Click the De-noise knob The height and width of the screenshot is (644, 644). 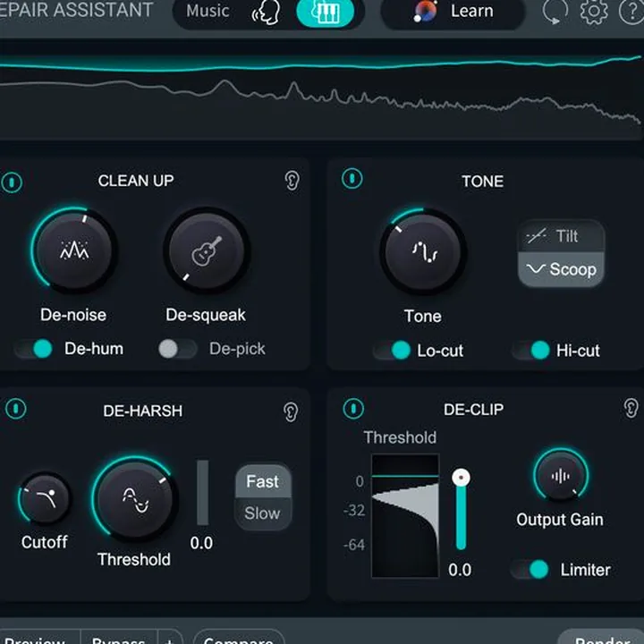(74, 250)
